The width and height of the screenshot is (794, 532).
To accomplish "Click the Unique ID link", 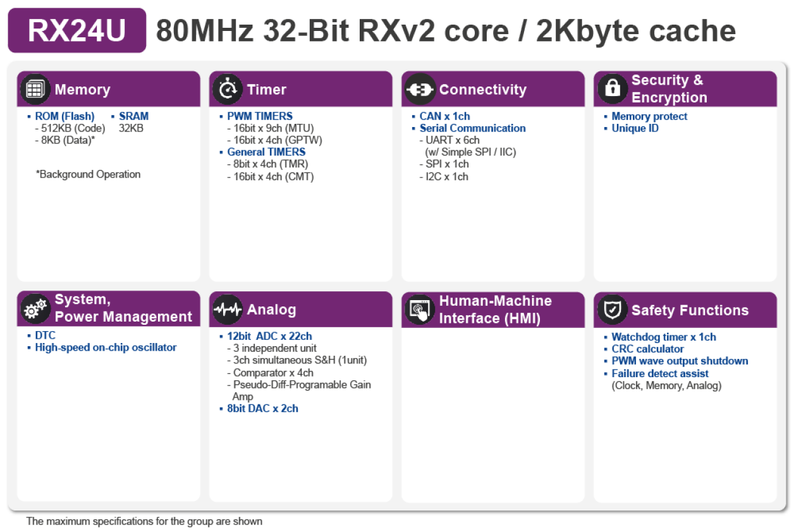I will (x=635, y=128).
